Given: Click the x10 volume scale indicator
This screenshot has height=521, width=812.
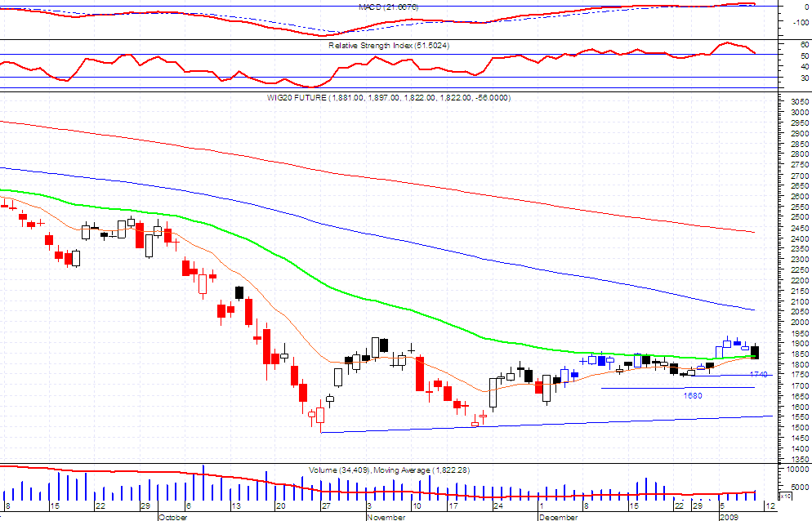Looking at the screenshot, I should point(784,497).
